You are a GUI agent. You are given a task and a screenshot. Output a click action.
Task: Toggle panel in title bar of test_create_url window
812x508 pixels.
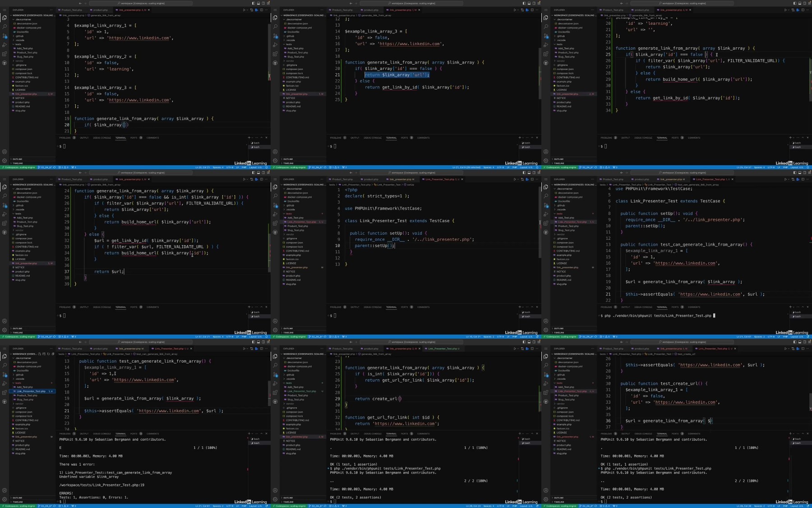click(799, 342)
